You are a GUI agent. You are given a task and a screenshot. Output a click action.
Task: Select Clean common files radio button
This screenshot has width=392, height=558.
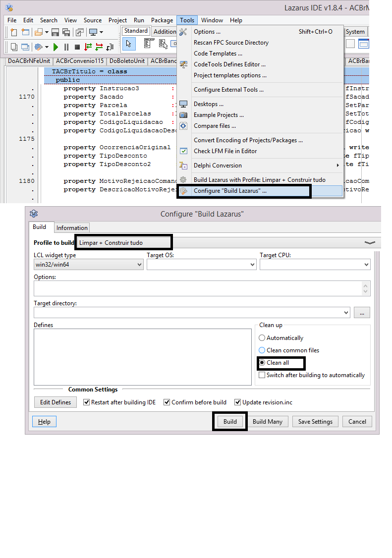click(x=262, y=350)
